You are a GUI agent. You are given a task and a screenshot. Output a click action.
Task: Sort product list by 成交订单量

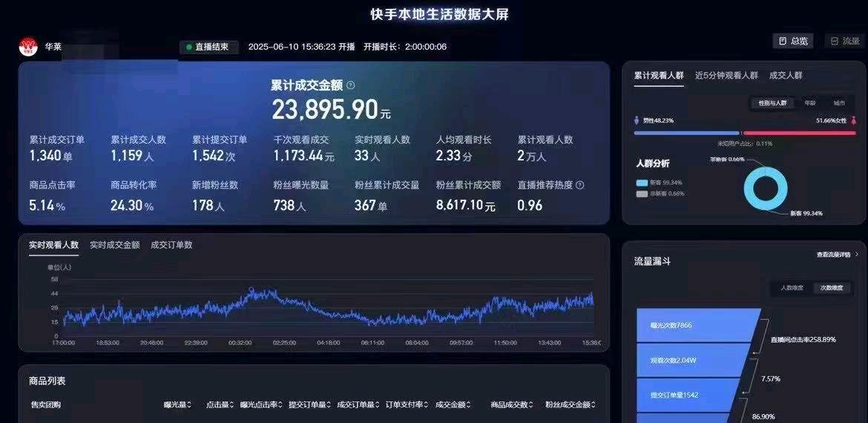point(358,404)
